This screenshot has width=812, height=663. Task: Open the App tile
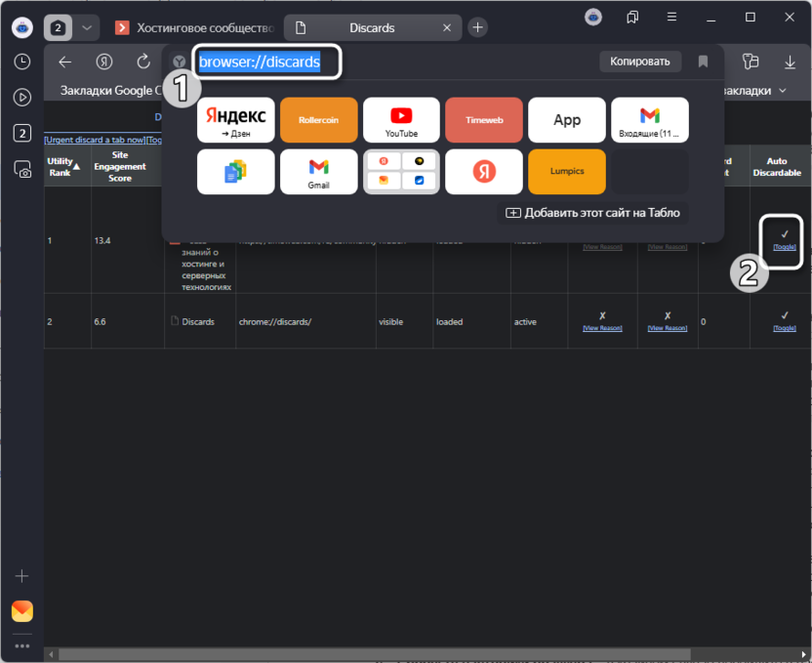point(566,120)
